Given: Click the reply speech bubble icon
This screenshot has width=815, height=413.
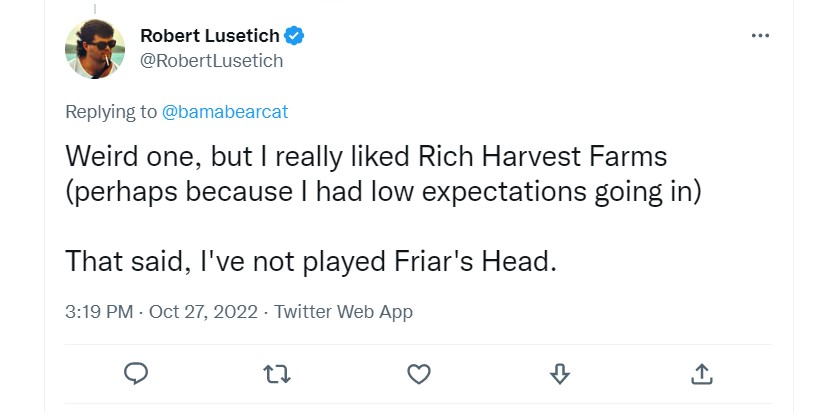Looking at the screenshot, I should (137, 373).
